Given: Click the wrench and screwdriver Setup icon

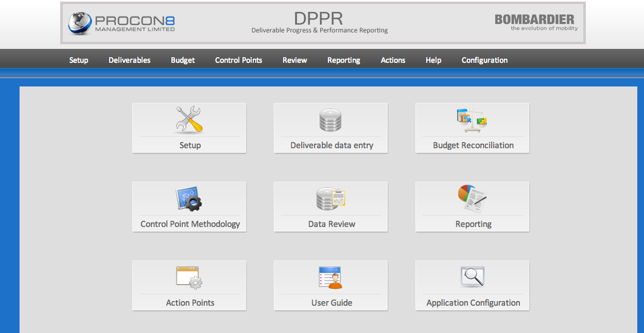Looking at the screenshot, I should (189, 120).
